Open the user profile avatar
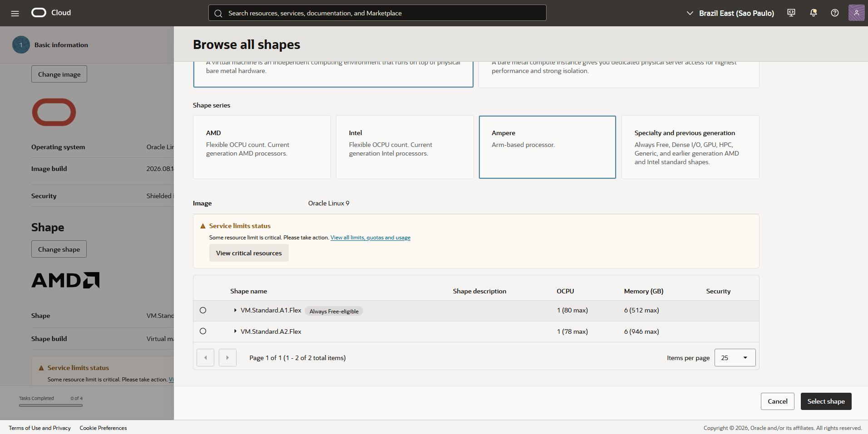The height and width of the screenshot is (434, 868). click(856, 13)
